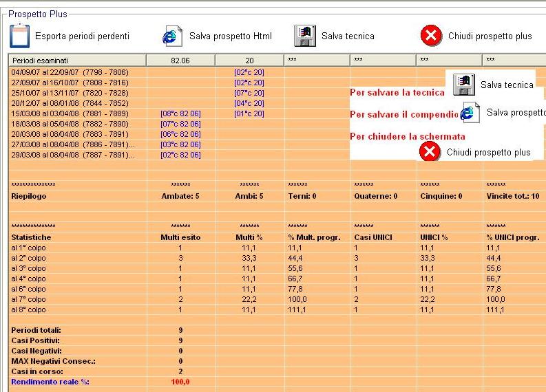This screenshot has width=546, height=392.
Task: Click the '[07°c 82 06]' result cell
Action: point(180,124)
